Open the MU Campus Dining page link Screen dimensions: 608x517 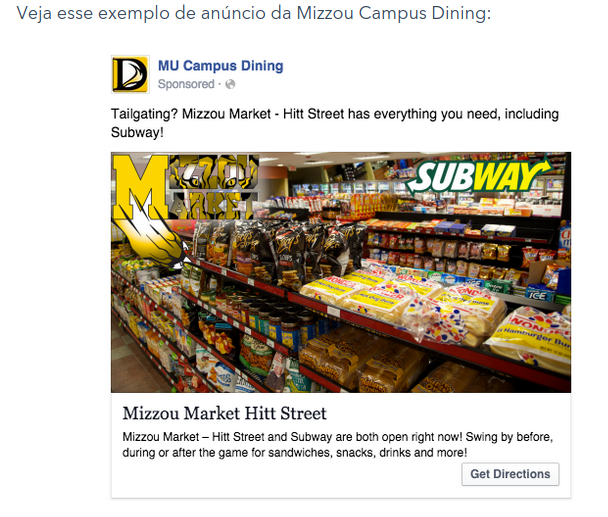coord(220,66)
